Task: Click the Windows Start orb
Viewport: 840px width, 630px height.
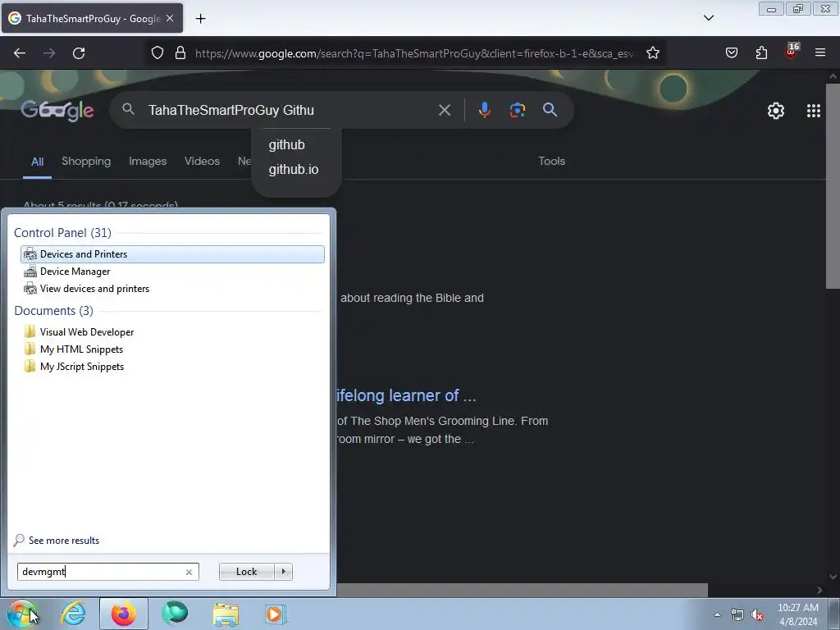Action: click(22, 614)
